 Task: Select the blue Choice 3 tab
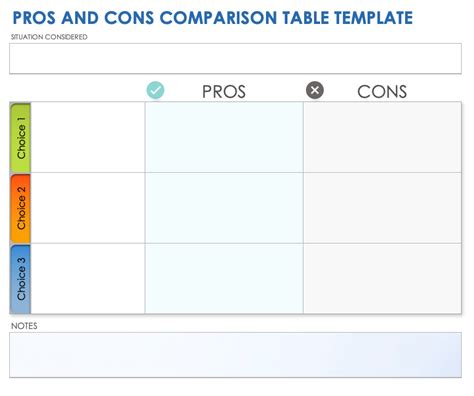pyautogui.click(x=21, y=279)
